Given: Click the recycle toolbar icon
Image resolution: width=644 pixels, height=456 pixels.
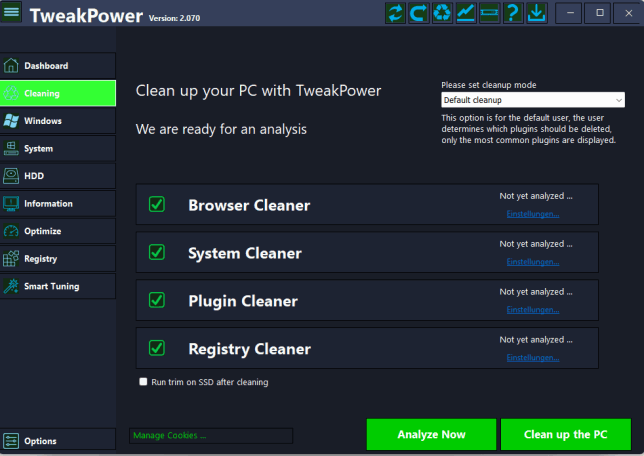Looking at the screenshot, I should pos(442,13).
